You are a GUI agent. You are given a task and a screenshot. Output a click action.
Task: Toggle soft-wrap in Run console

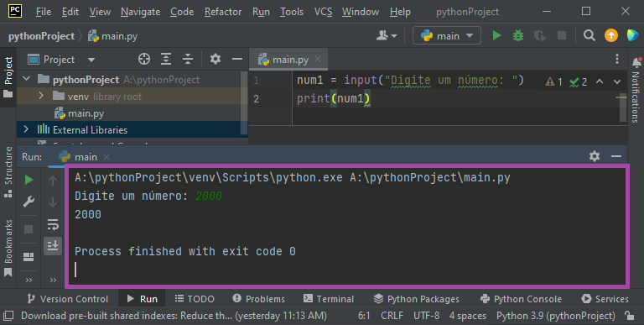(x=53, y=224)
